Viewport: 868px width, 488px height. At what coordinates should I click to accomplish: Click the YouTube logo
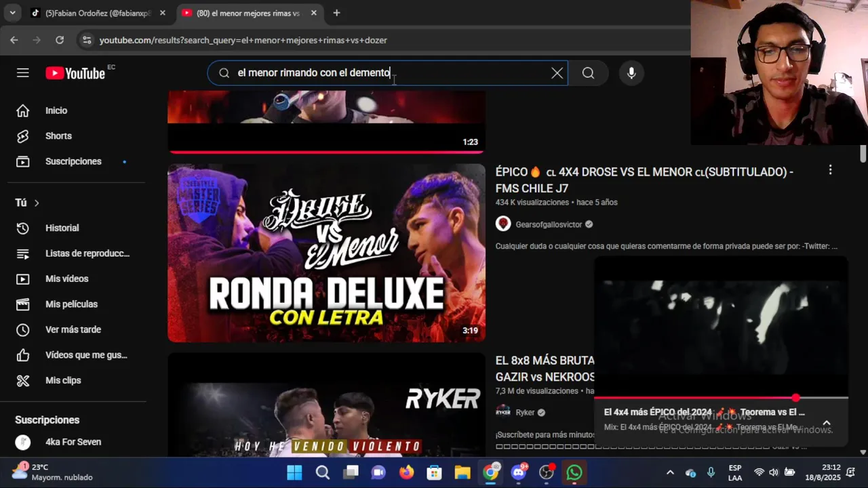(75, 73)
